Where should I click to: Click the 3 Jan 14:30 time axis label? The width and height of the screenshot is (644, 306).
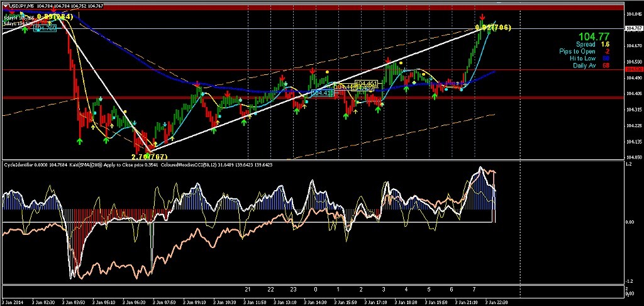[x=316, y=302]
